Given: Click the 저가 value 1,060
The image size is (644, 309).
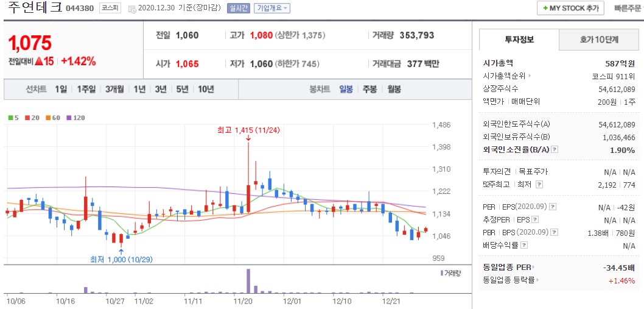Looking at the screenshot, I should point(261,64).
